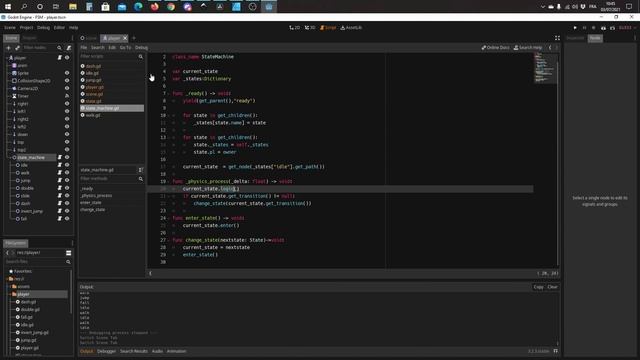Viewport: 640px width, 360px height.
Task: Open the Debugger bottom panel
Action: tap(107, 351)
